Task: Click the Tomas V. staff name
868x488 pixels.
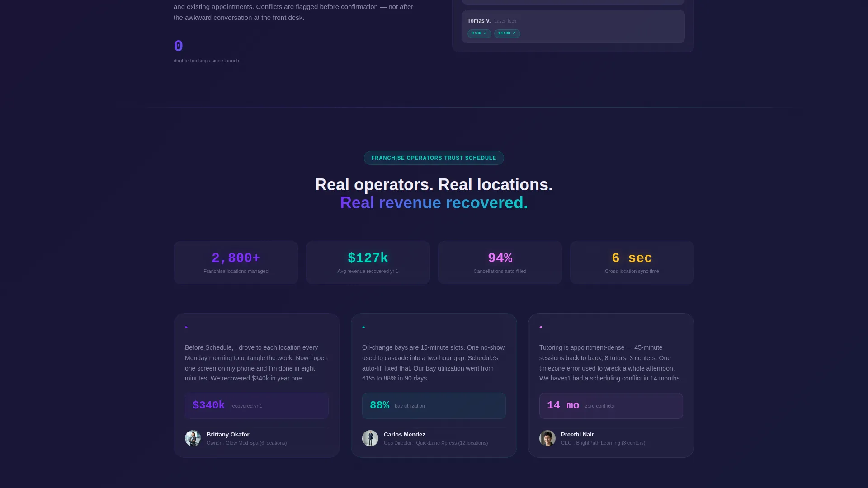Action: pyautogui.click(x=479, y=21)
